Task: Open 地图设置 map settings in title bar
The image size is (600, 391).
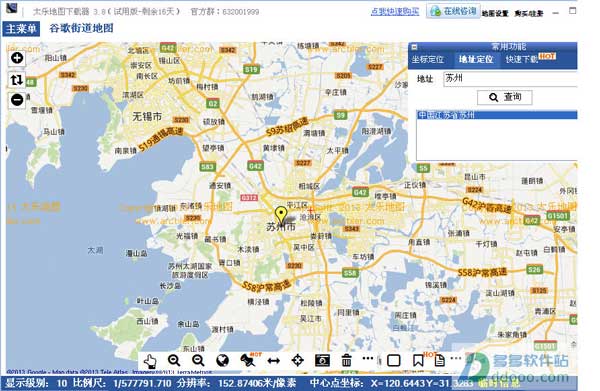Action: click(x=495, y=13)
